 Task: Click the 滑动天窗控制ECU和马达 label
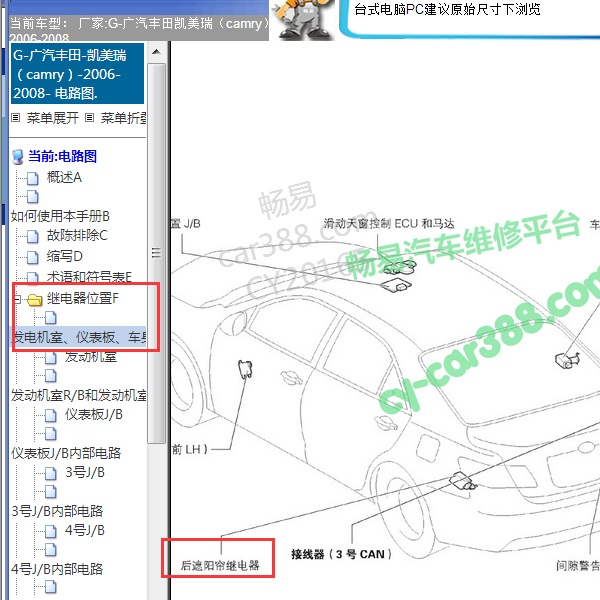(x=389, y=223)
